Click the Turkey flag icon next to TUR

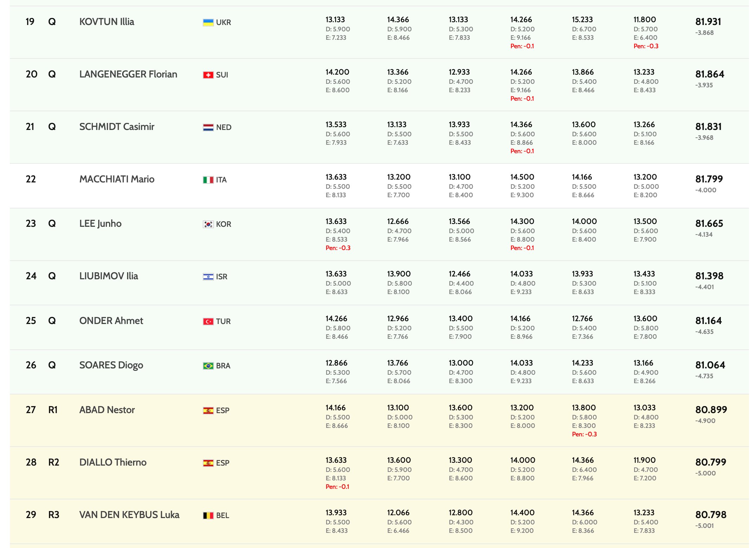tap(208, 322)
